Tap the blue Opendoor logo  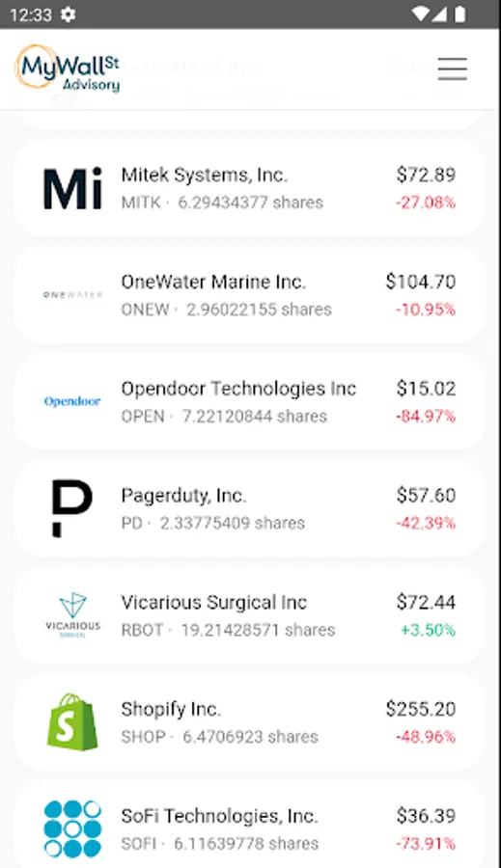72,401
